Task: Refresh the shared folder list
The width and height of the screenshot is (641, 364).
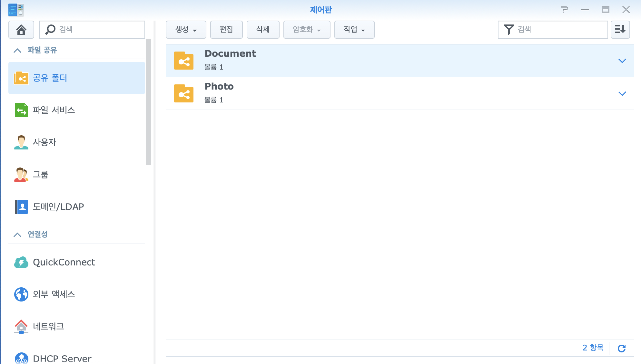Action: tap(622, 348)
